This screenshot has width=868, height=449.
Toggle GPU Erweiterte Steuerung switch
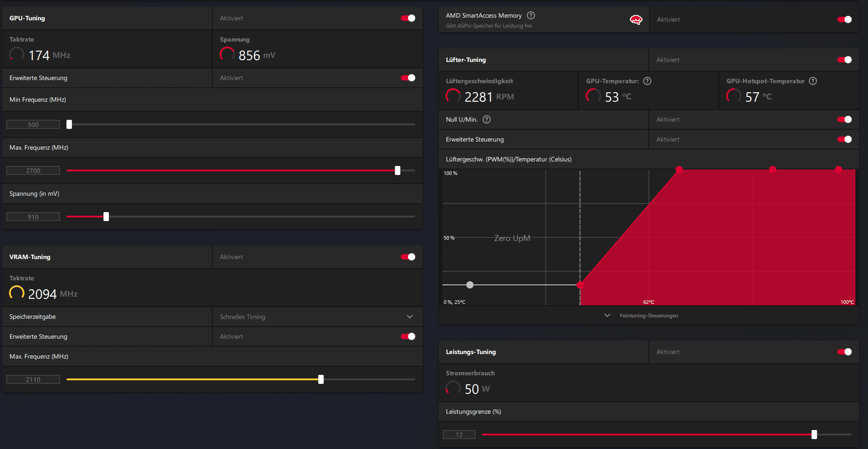point(408,78)
